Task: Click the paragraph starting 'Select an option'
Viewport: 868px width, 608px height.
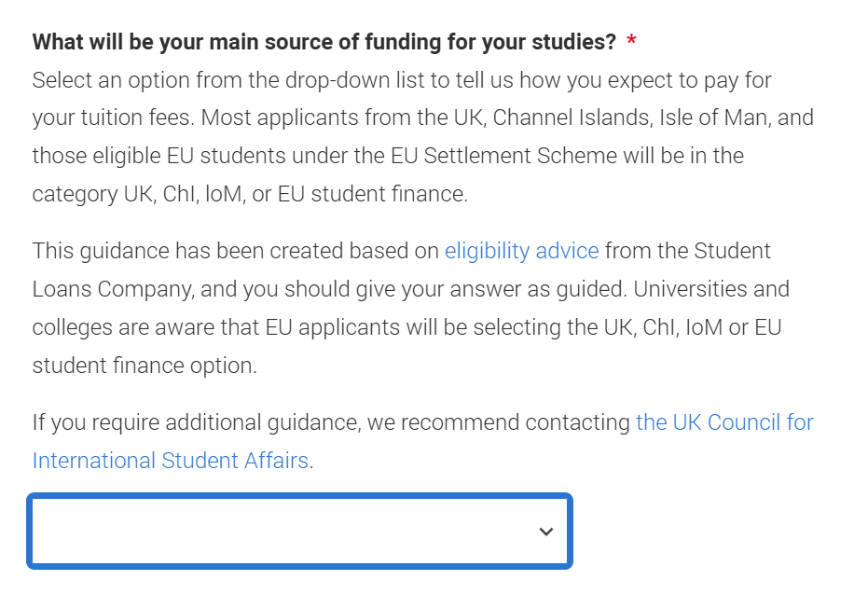Action: [x=401, y=80]
